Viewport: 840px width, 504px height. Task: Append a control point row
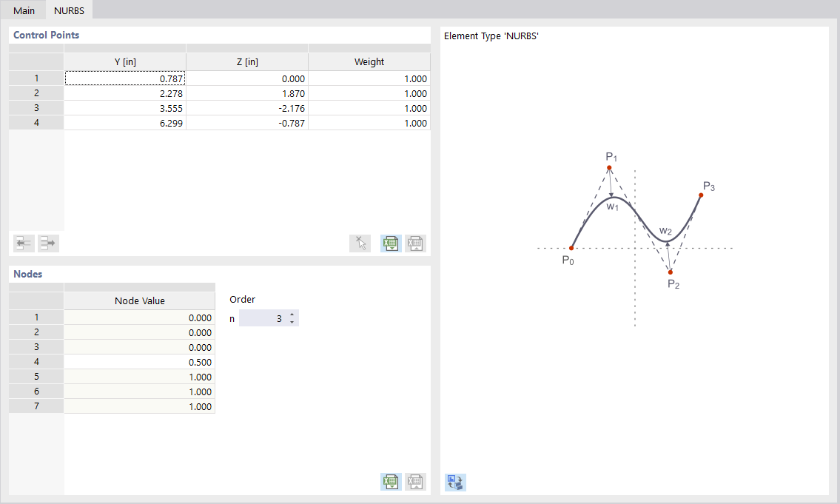47,243
